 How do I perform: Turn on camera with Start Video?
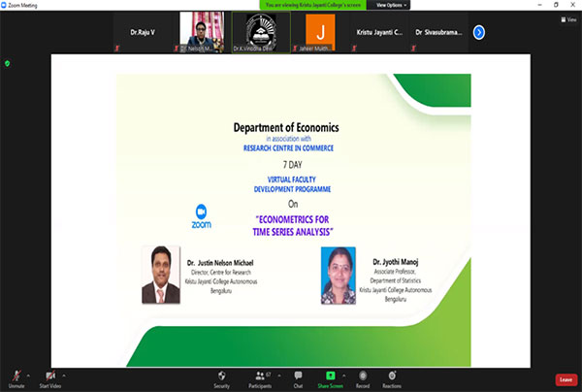coord(50,379)
